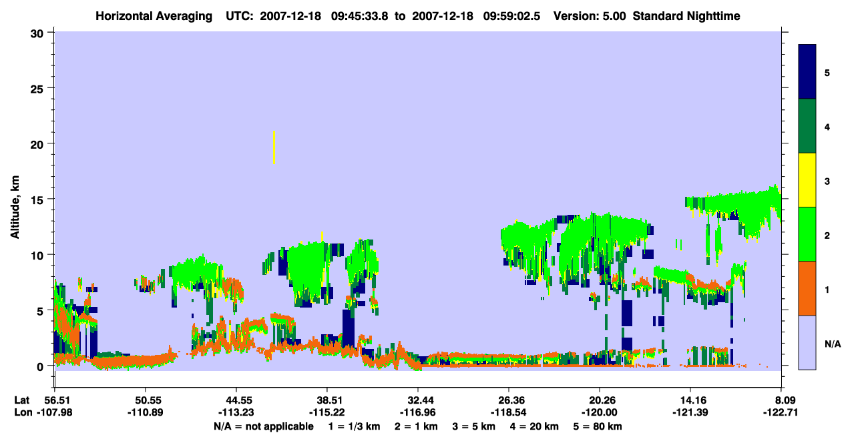Viewport: 868px width, 445px height.
Task: Click the colorbar label '5'
Action: [827, 72]
